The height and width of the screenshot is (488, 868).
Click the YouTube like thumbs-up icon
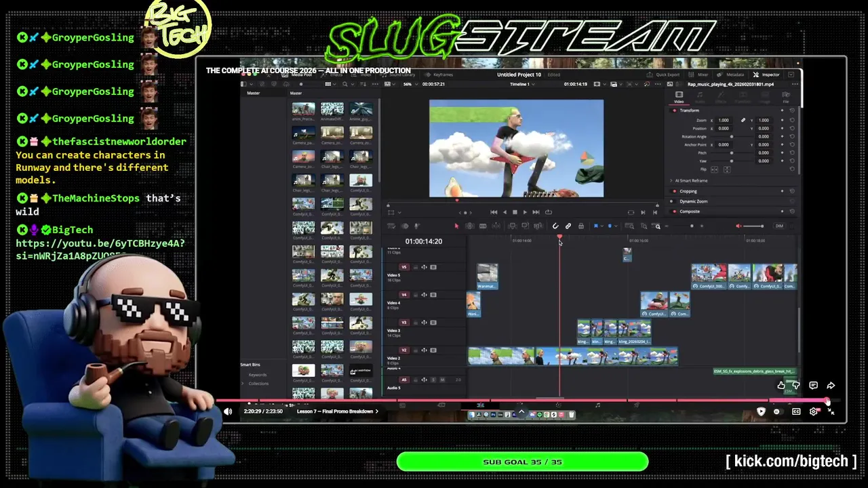coord(781,386)
